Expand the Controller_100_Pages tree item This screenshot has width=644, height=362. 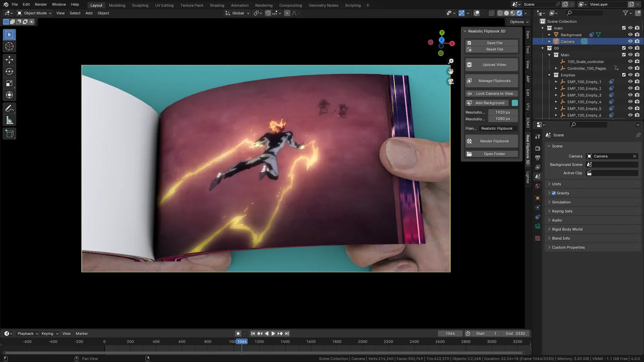point(556,69)
